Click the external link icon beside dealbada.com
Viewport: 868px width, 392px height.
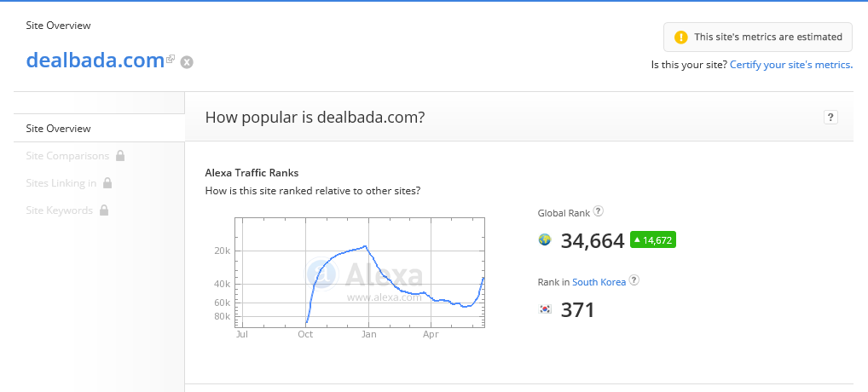point(171,59)
